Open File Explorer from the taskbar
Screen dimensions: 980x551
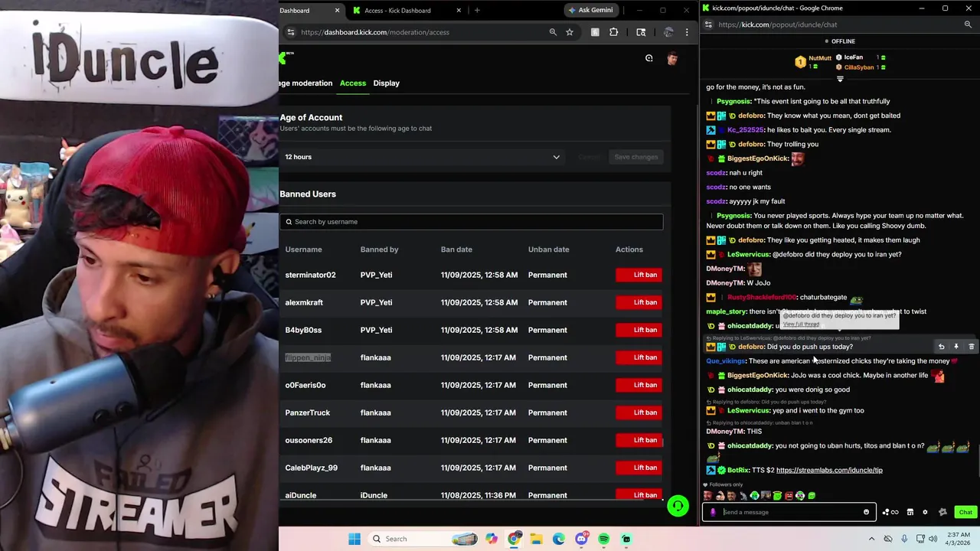coord(537,539)
